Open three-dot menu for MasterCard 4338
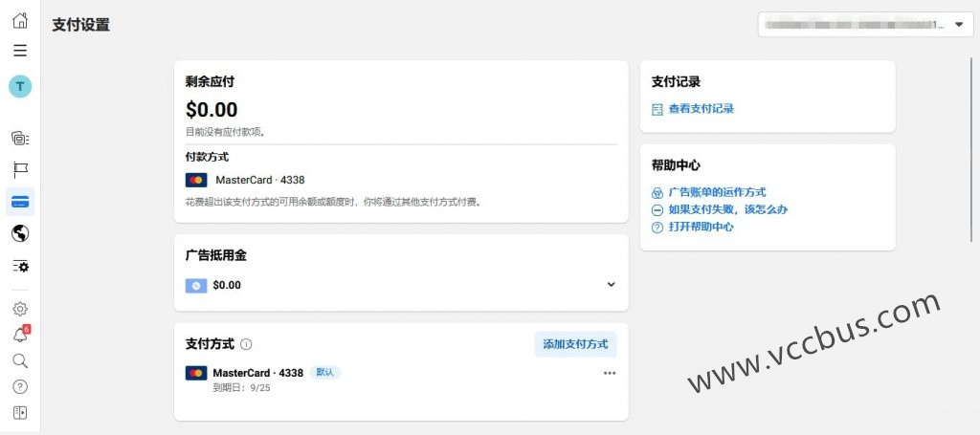This screenshot has width=980, height=435. pyautogui.click(x=610, y=373)
